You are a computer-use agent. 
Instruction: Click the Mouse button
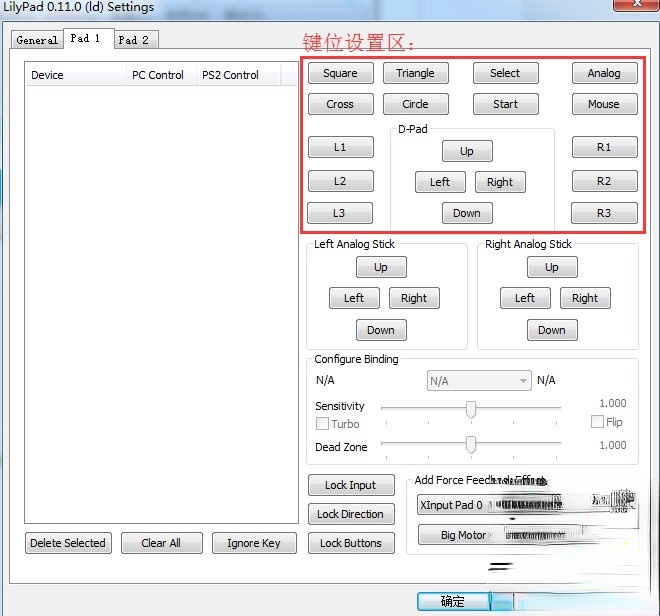click(x=604, y=104)
